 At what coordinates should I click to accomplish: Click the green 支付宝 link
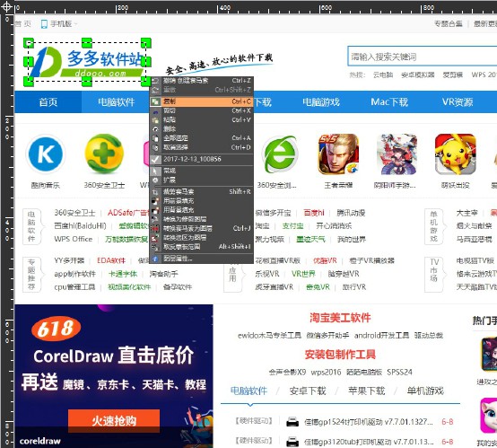pos(292,226)
